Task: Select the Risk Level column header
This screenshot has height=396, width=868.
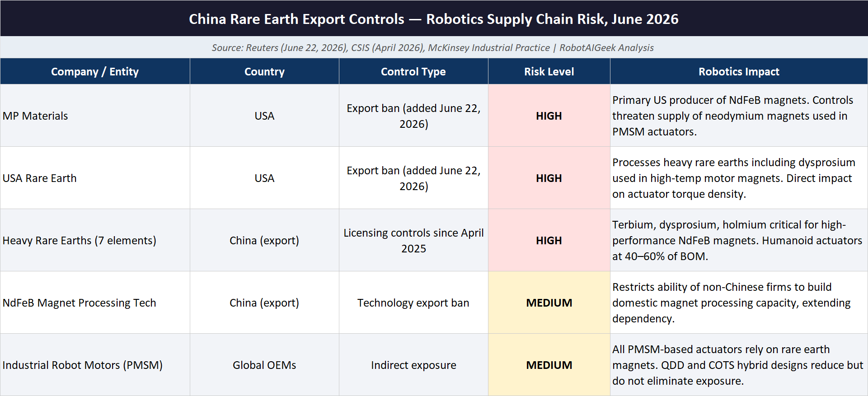Action: (x=549, y=71)
